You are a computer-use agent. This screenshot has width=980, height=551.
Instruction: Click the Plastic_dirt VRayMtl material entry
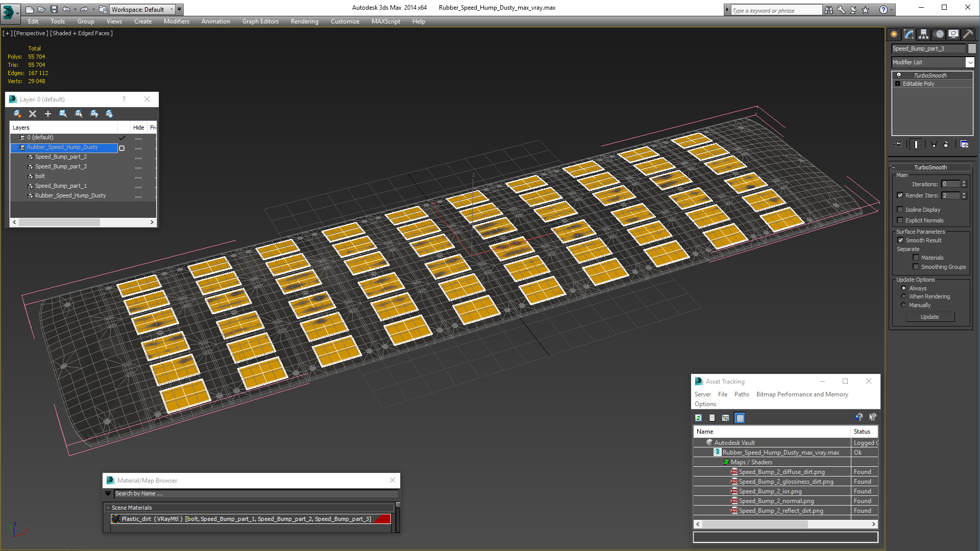pos(251,519)
